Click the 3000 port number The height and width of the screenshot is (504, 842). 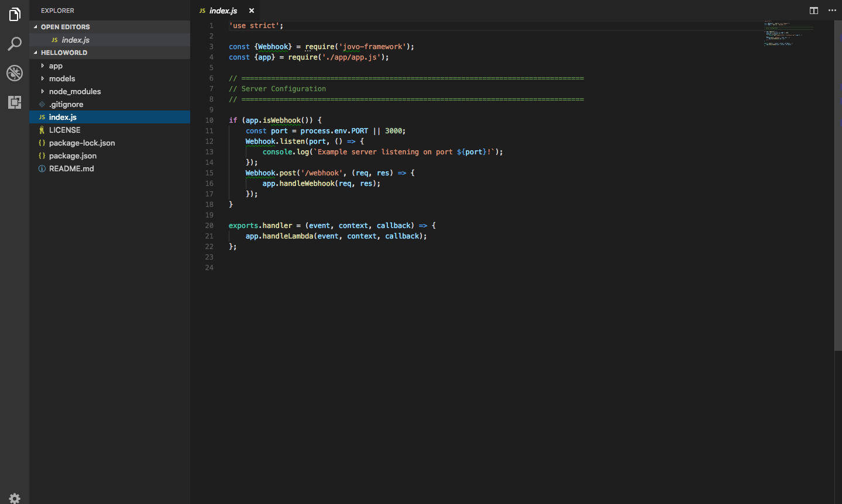click(x=393, y=131)
